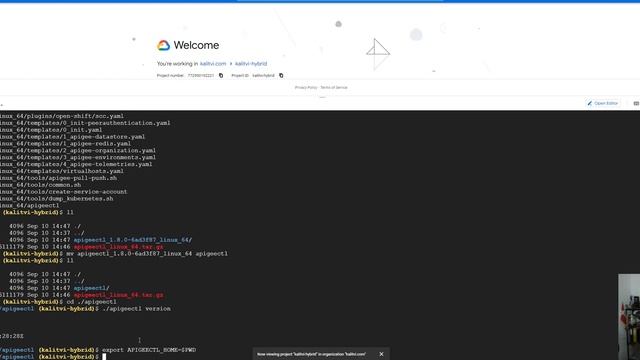
Task: Click the webcam thumbnail at the window's edge
Action: tap(629, 317)
